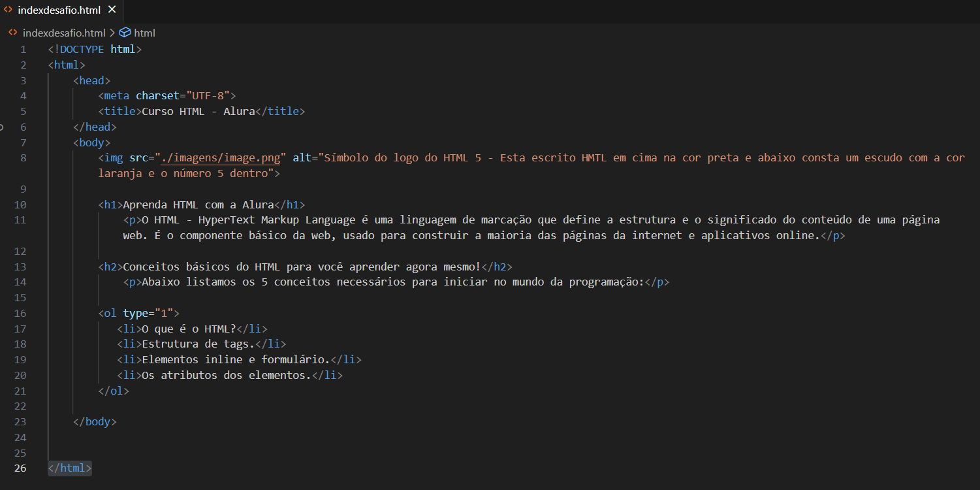
Task: Click the opening <body> tag
Action: pos(92,143)
